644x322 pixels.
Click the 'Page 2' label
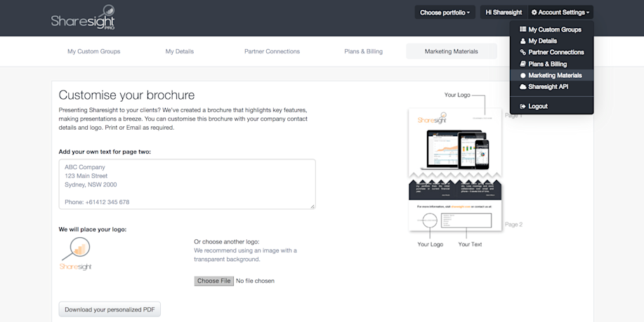point(513,224)
